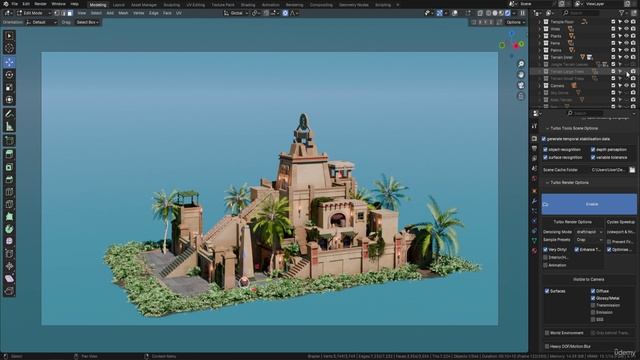Select the Knife tool
The image size is (640, 360).
(x=9, y=204)
